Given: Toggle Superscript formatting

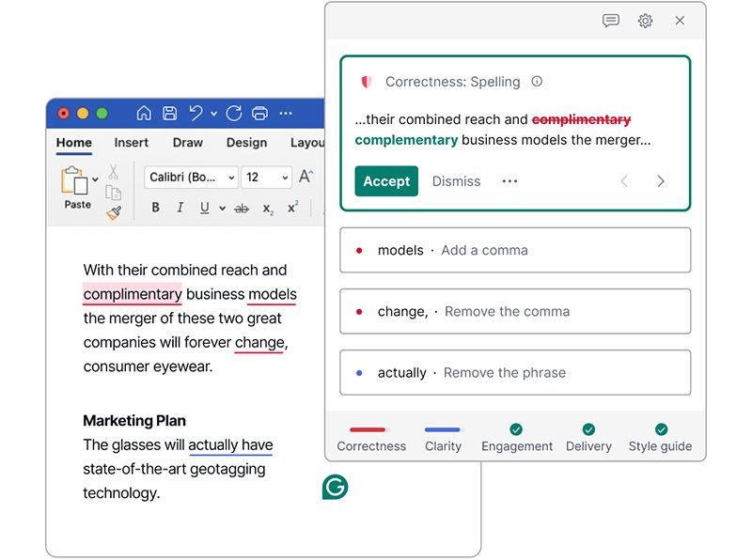Looking at the screenshot, I should tap(292, 207).
